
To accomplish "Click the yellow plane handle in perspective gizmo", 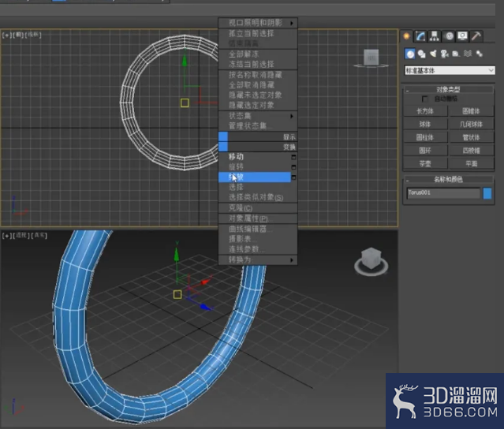I will click(x=177, y=294).
